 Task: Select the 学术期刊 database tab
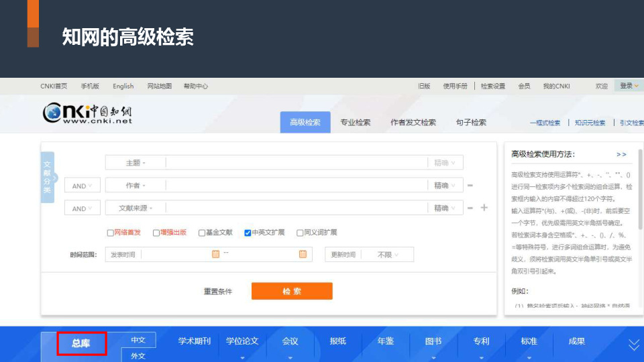coord(195,341)
